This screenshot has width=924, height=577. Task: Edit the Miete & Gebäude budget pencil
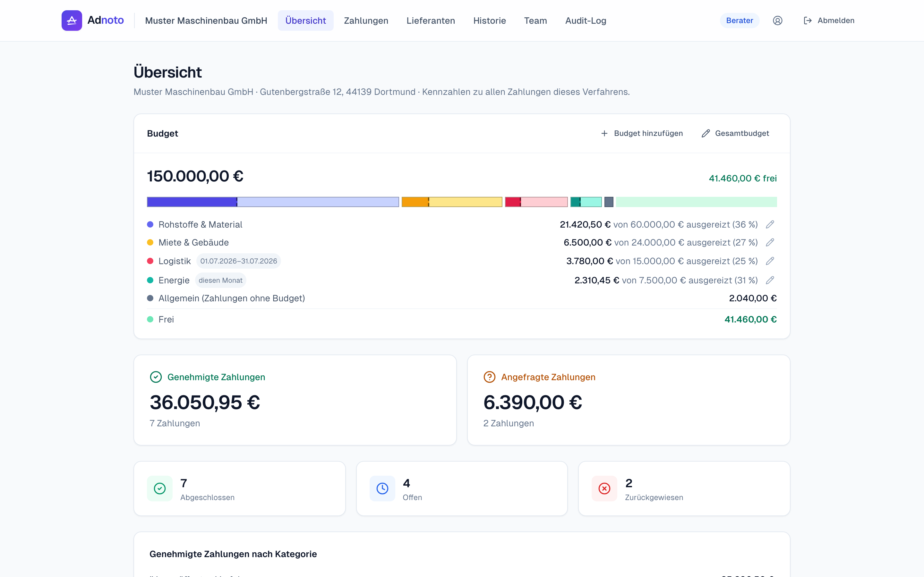770,242
